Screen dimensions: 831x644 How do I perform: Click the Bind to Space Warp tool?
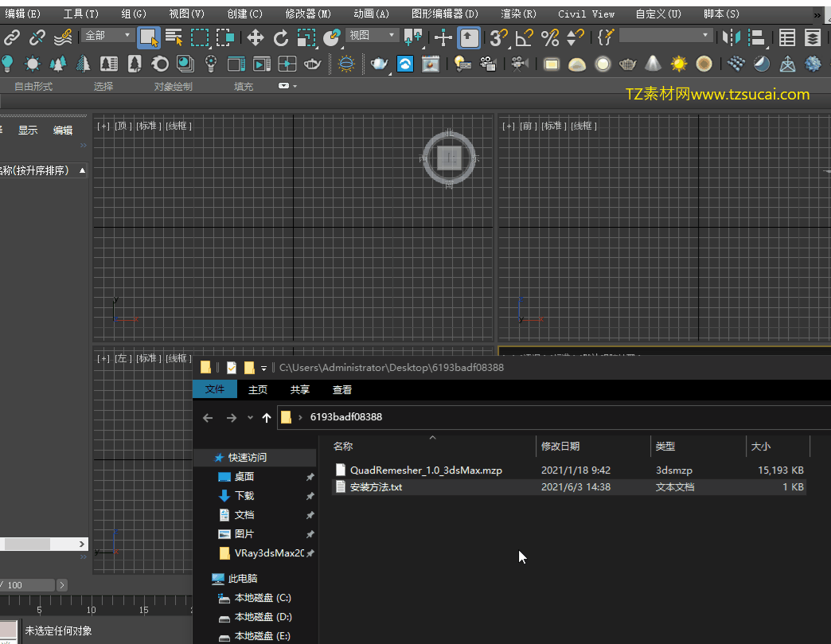(63, 37)
